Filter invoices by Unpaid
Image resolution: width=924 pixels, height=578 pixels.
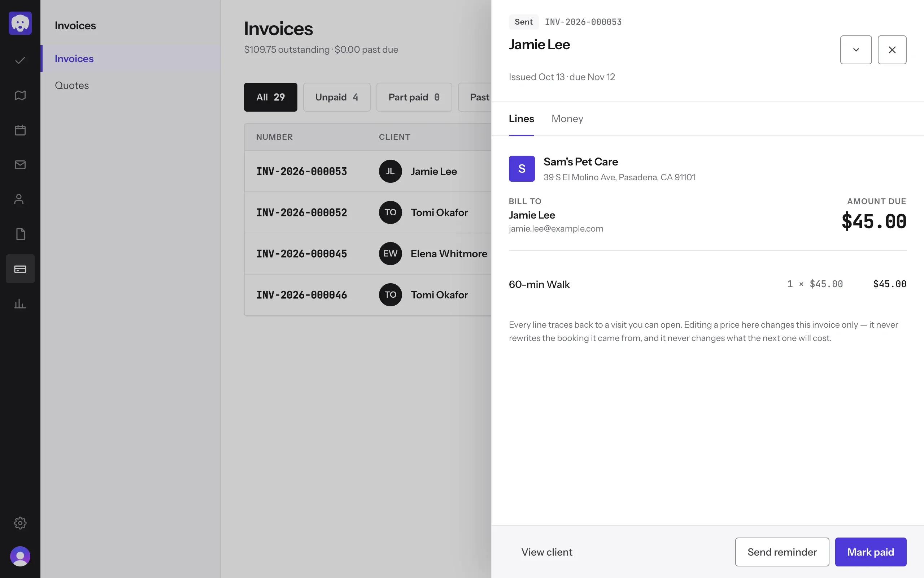pos(336,97)
